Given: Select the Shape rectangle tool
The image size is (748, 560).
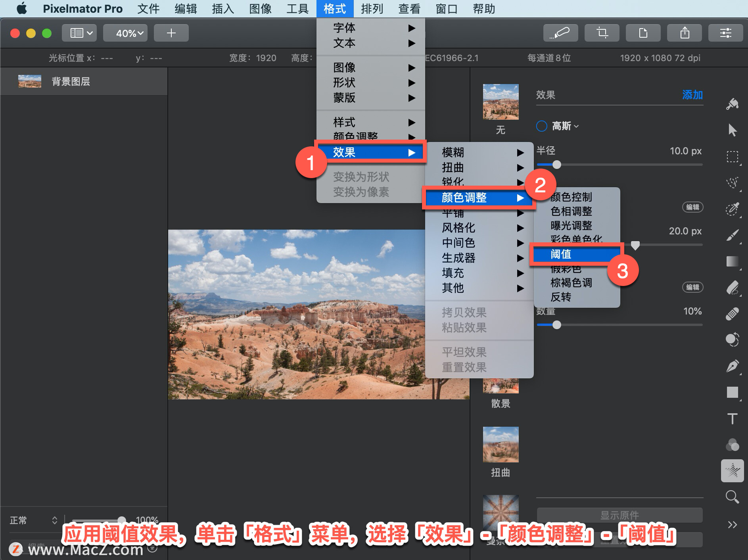Looking at the screenshot, I should [732, 392].
